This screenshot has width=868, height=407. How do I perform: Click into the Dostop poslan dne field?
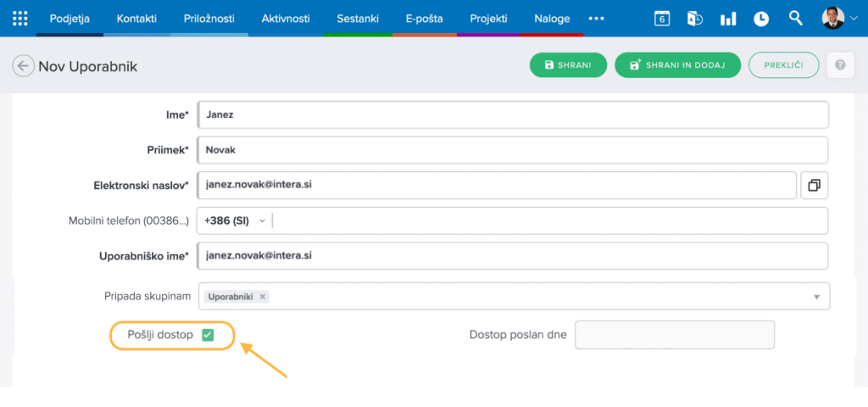pos(675,335)
